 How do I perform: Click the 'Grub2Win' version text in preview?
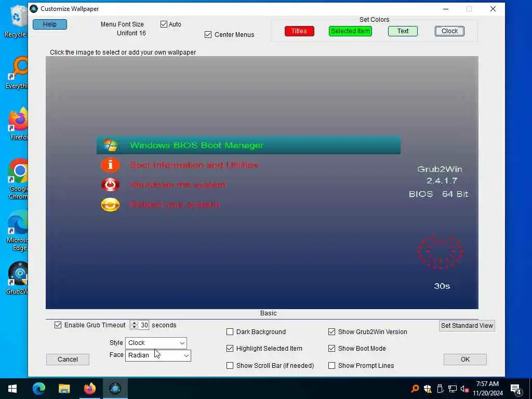(x=440, y=169)
